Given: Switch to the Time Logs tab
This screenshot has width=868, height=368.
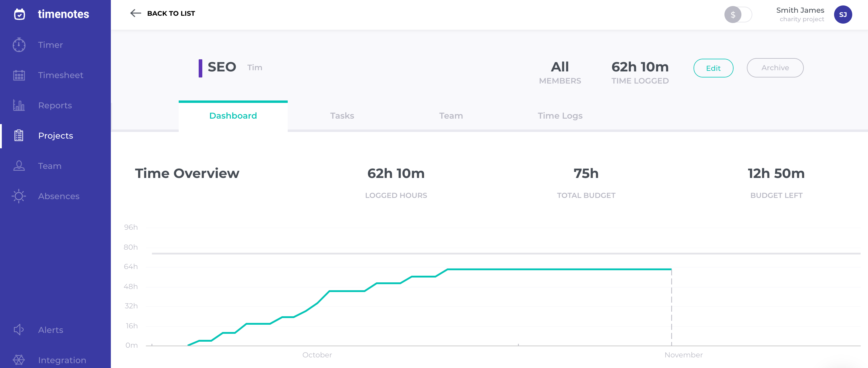Looking at the screenshot, I should [560, 116].
